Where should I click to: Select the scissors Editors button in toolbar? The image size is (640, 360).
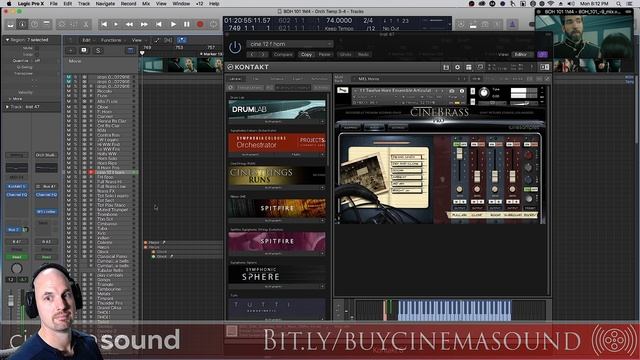tap(86, 24)
